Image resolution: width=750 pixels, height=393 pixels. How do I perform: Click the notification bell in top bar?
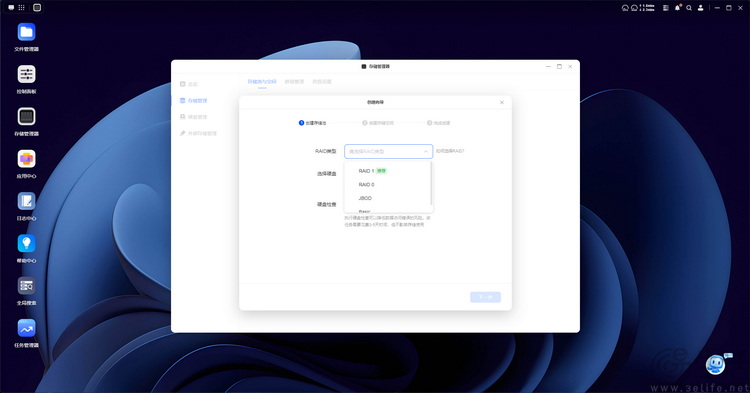point(677,8)
